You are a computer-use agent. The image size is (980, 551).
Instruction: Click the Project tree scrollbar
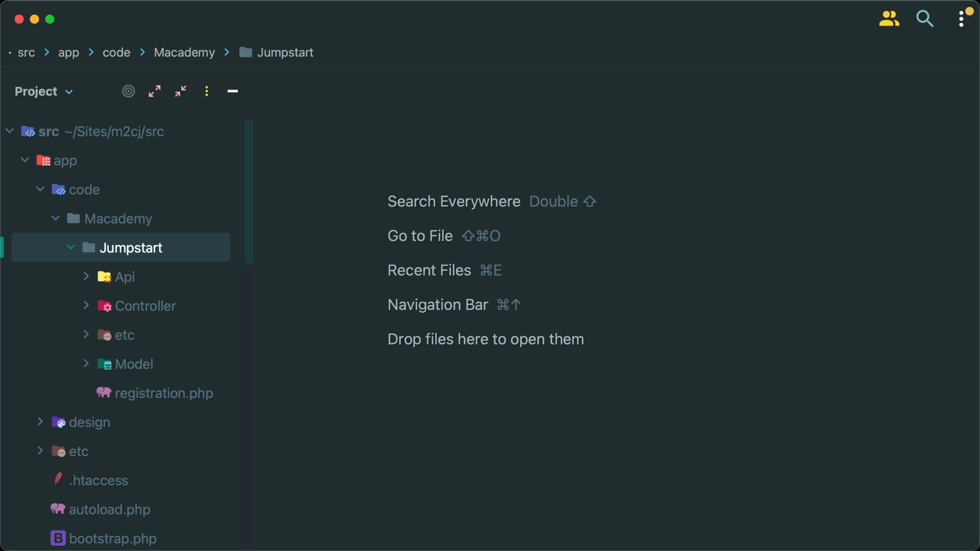point(249,191)
